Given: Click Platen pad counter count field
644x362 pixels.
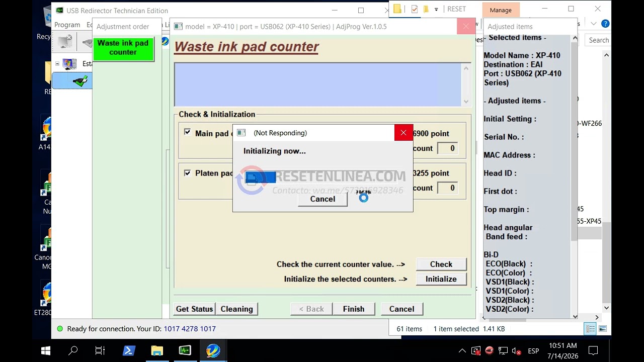Looking at the screenshot, I should (447, 188).
